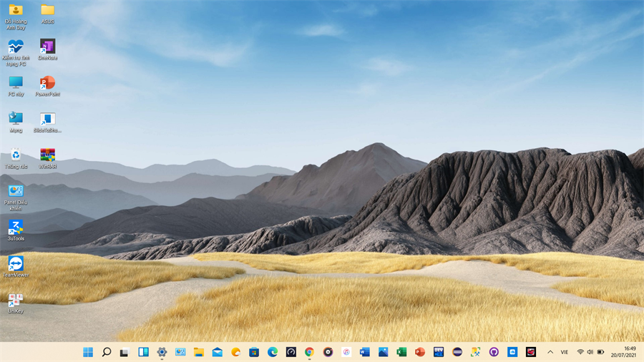Image resolution: width=644 pixels, height=362 pixels.
Task: Open File Explorer on the taskbar
Action: (199, 352)
